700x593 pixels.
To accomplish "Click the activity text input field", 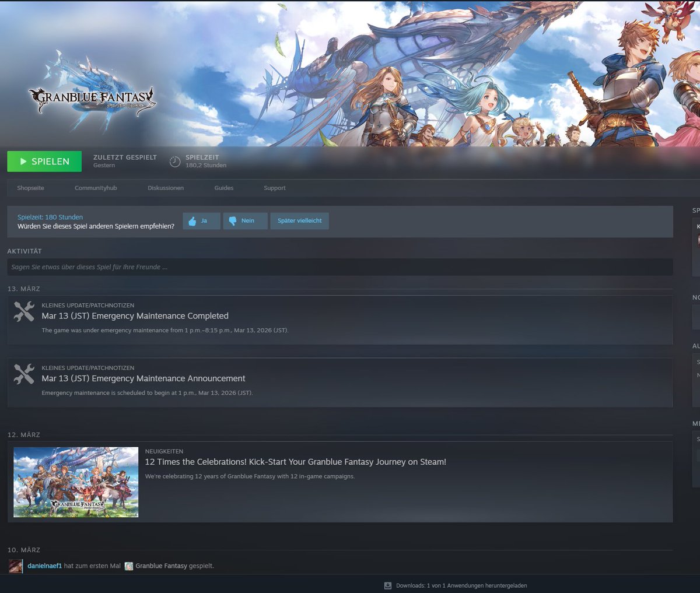I will 340,267.
